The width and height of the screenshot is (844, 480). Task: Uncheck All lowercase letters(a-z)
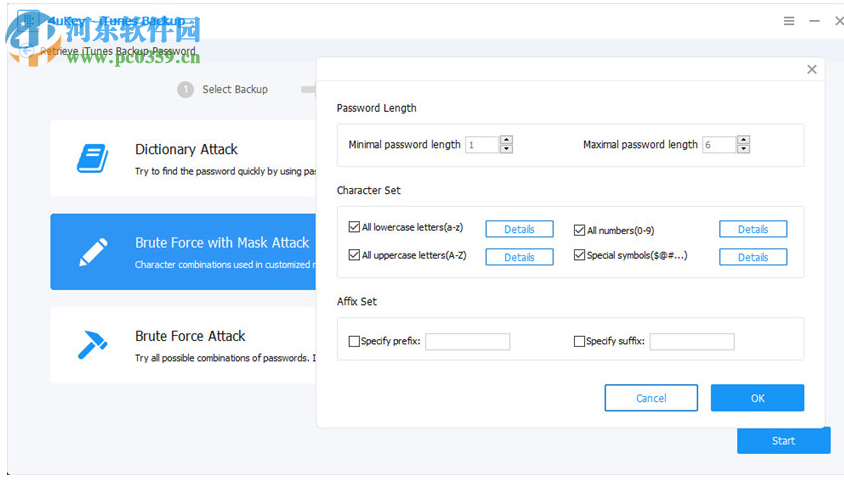354,228
